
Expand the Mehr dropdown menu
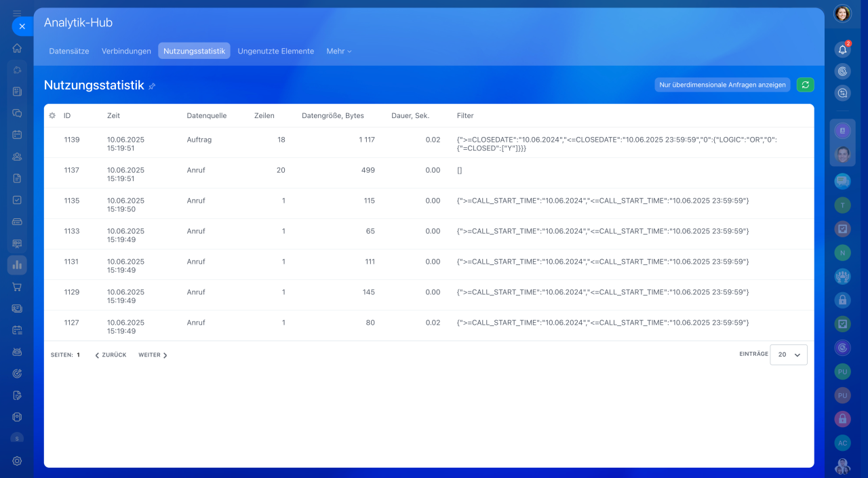click(x=338, y=51)
